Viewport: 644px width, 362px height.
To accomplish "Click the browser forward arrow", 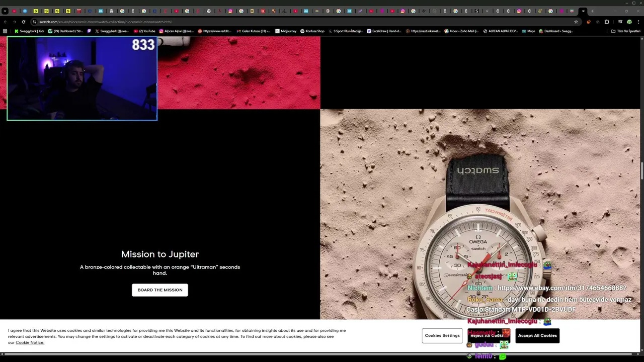I will [x=14, y=22].
